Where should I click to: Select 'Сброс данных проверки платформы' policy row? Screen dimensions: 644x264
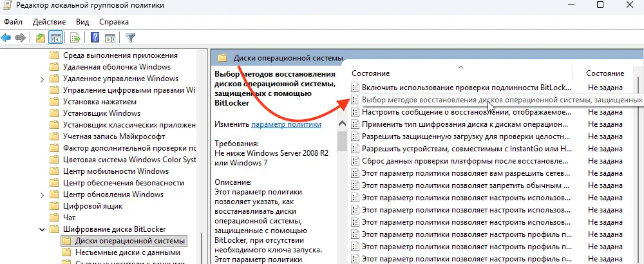[466, 161]
